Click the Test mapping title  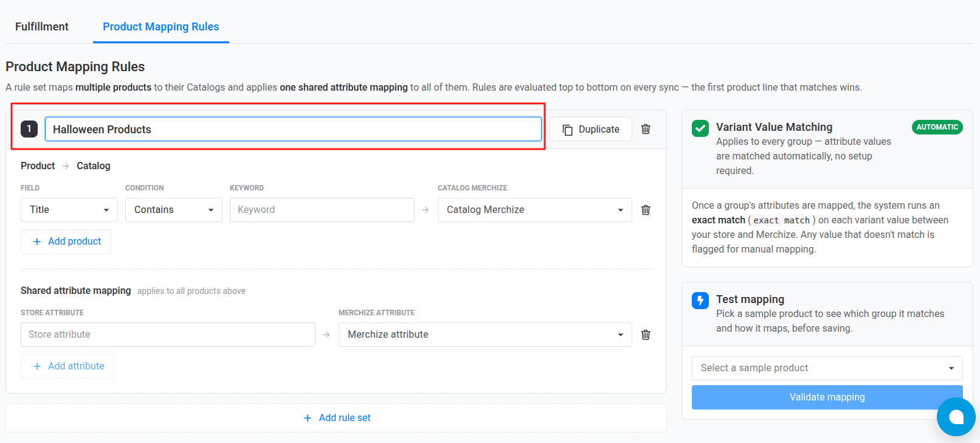750,299
